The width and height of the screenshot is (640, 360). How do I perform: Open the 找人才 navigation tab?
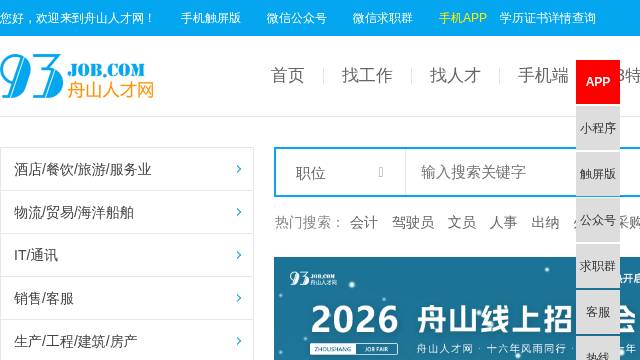point(455,76)
